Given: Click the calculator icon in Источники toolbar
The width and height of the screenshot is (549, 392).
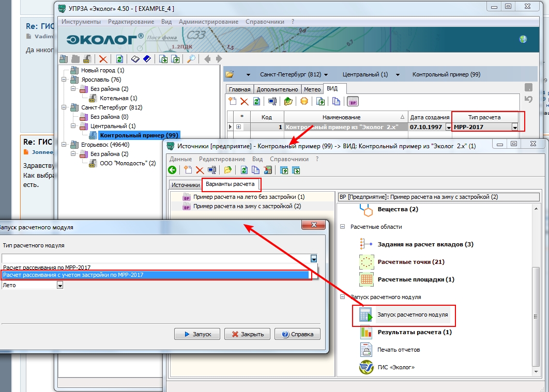Looking at the screenshot, I should coord(267,170).
